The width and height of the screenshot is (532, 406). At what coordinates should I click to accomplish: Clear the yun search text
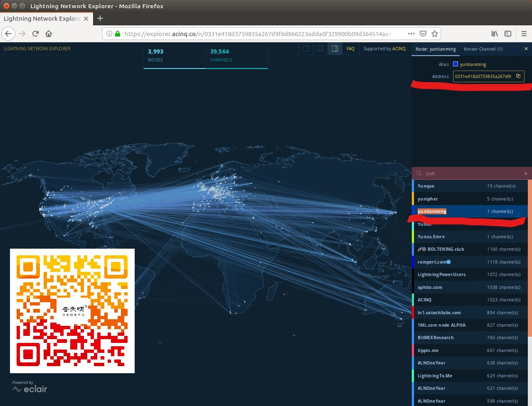526,174
